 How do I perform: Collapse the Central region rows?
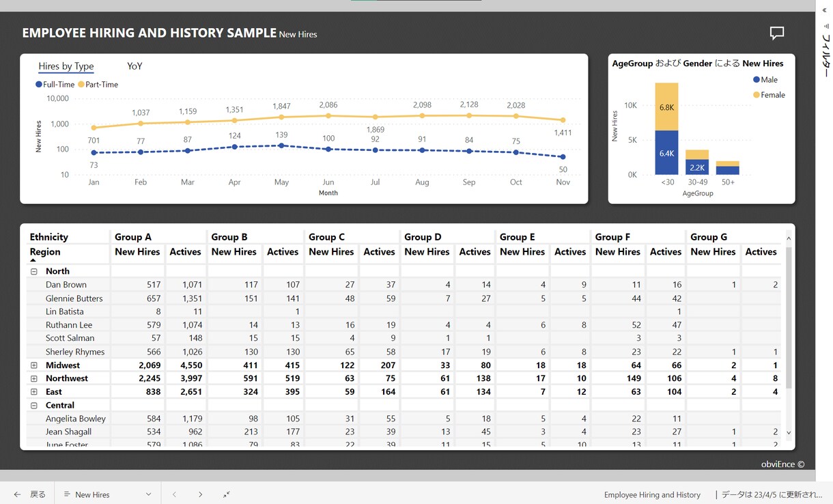33,405
